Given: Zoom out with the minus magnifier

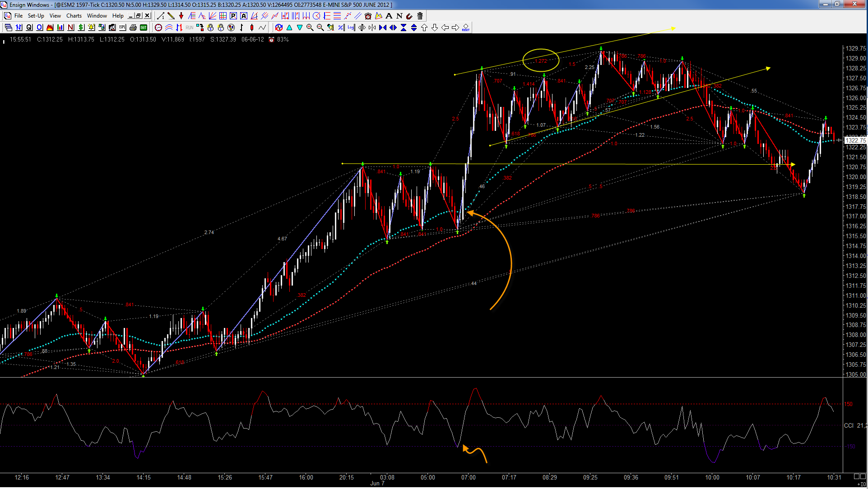Looking at the screenshot, I should click(320, 28).
